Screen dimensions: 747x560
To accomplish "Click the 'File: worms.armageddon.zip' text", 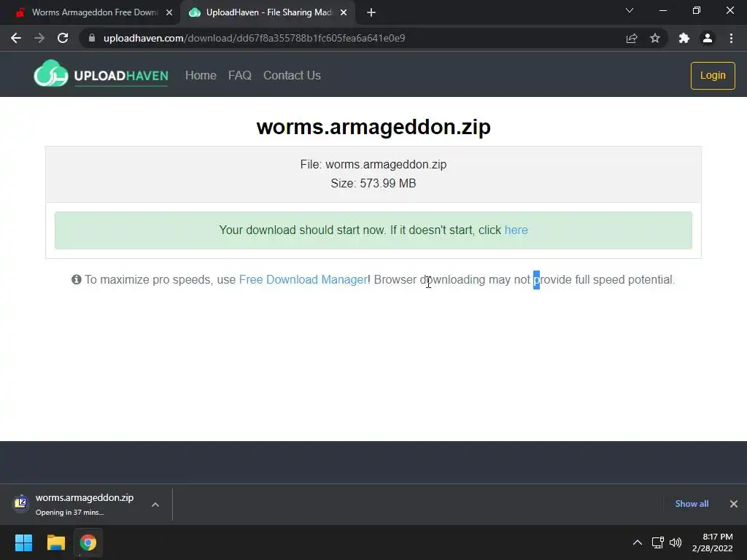I will pos(373,164).
